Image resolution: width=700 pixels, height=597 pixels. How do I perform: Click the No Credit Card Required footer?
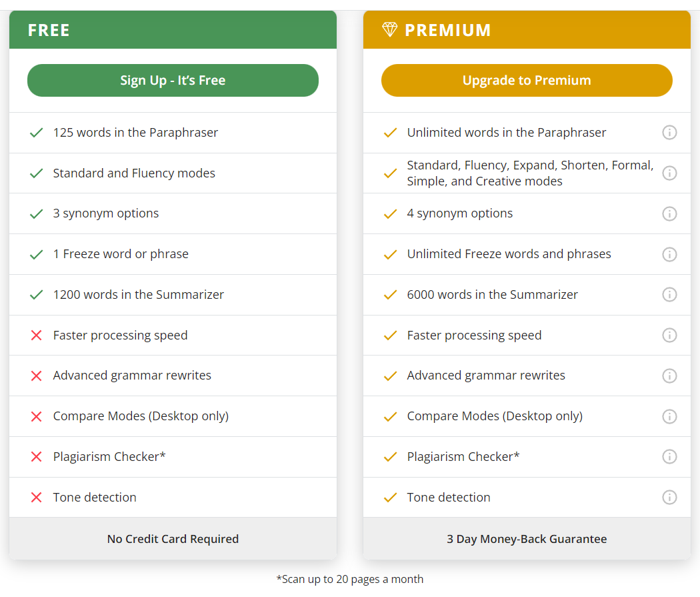[x=173, y=539]
